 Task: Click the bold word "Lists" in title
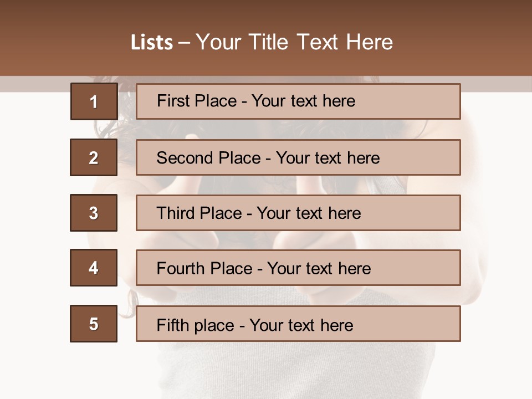[152, 43]
